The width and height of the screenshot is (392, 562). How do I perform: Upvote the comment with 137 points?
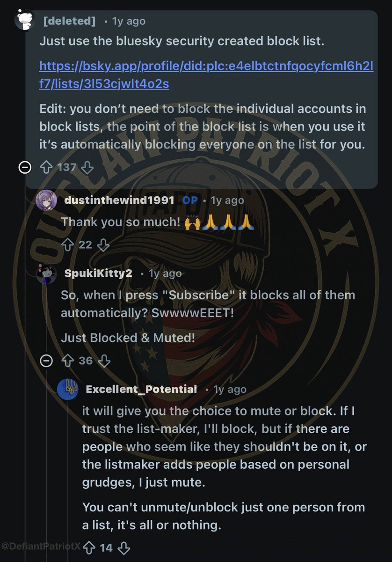pos(47,167)
